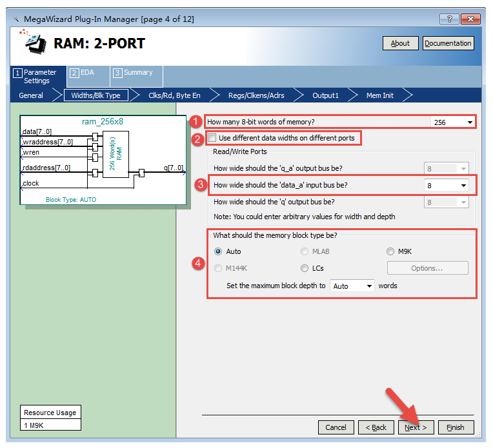Screen dimensions: 493x448
Task: Click the arbitrary width and depth note
Action: click(x=305, y=217)
